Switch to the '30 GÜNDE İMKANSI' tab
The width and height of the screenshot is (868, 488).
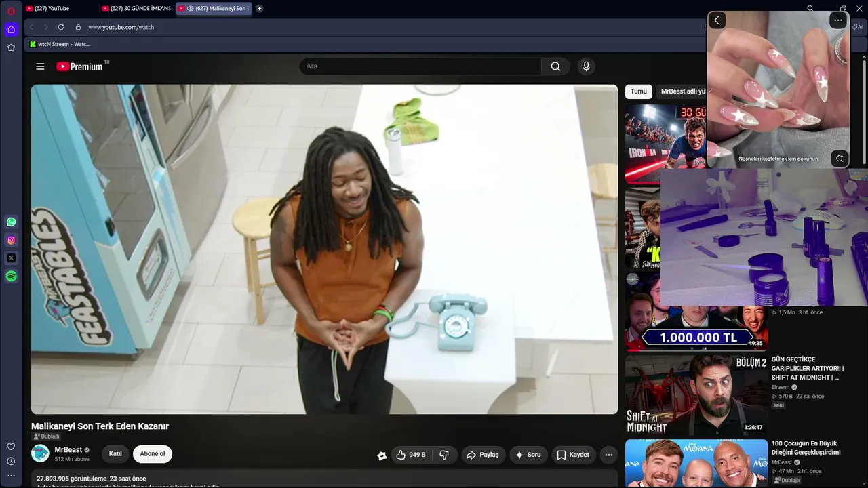(136, 9)
